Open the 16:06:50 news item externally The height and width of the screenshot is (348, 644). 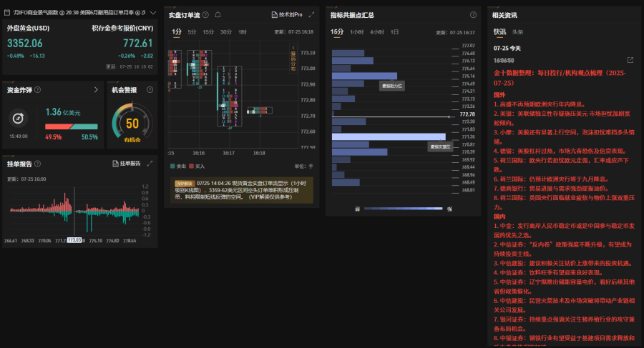pos(630,60)
